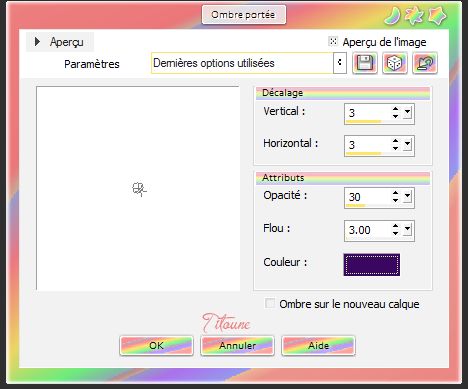The image size is (468, 389).
Task: Open the Flou value slider dropdown
Action: [408, 229]
